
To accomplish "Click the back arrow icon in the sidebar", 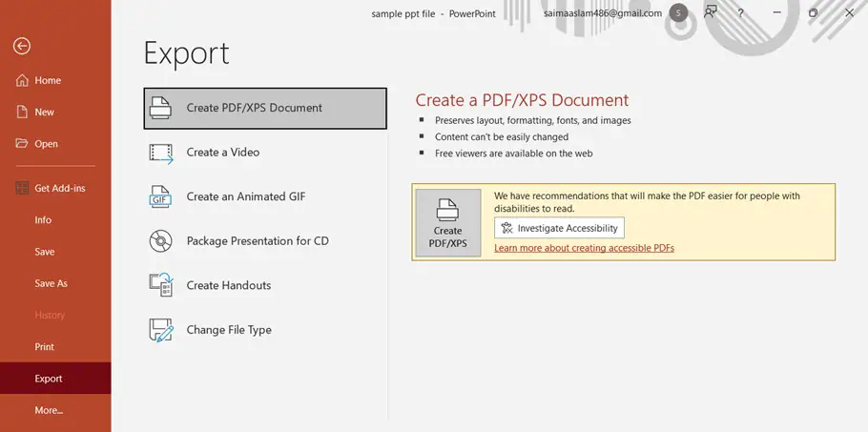I will pyautogui.click(x=22, y=47).
